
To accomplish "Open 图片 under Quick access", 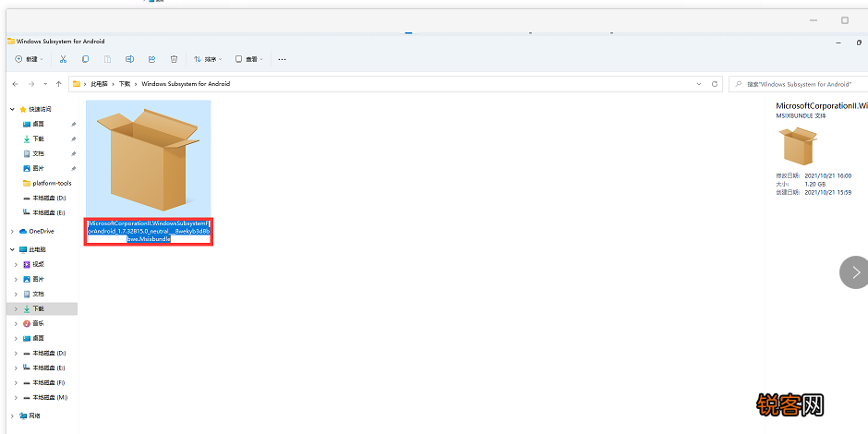I will tap(38, 168).
